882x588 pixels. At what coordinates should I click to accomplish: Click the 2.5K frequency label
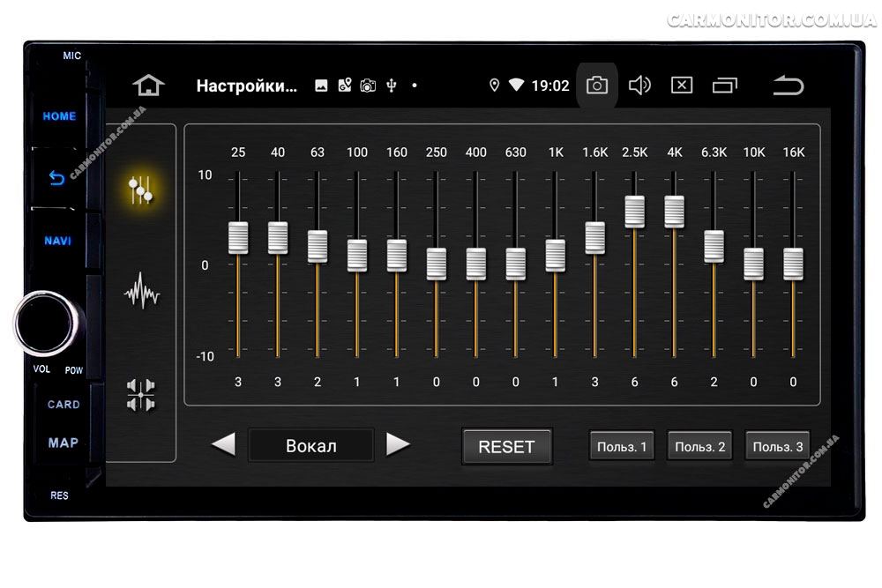[x=634, y=153]
